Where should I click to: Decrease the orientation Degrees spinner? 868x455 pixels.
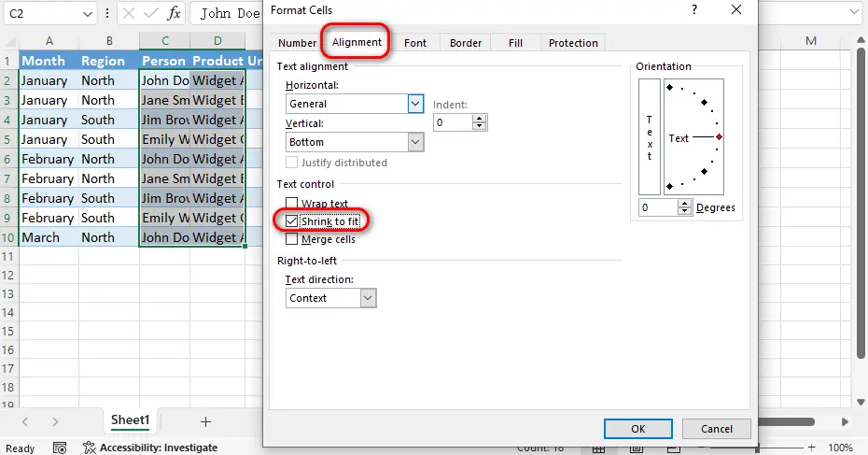coord(685,211)
